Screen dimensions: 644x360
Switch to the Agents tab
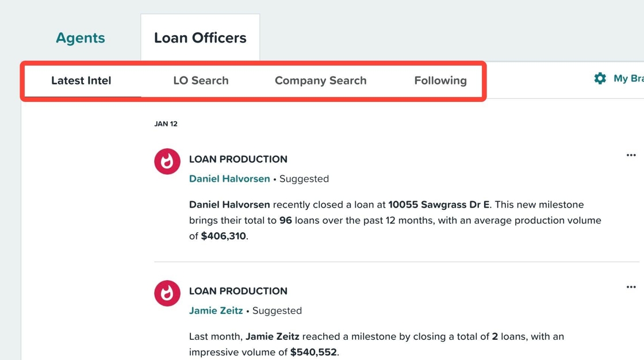[x=80, y=38]
